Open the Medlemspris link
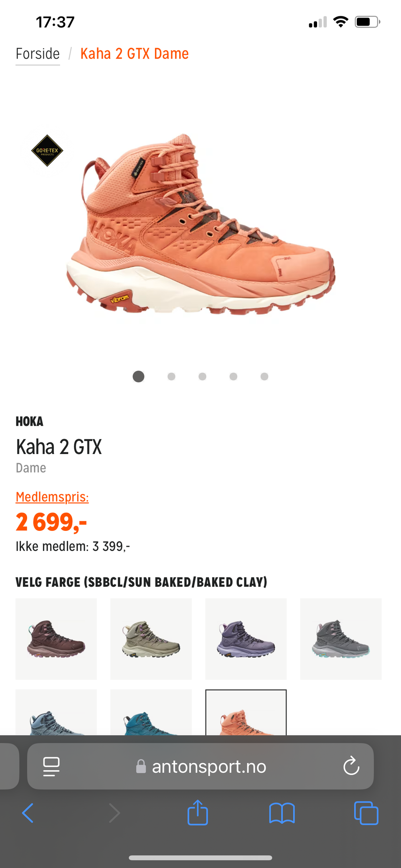The width and height of the screenshot is (401, 868). pos(52,497)
